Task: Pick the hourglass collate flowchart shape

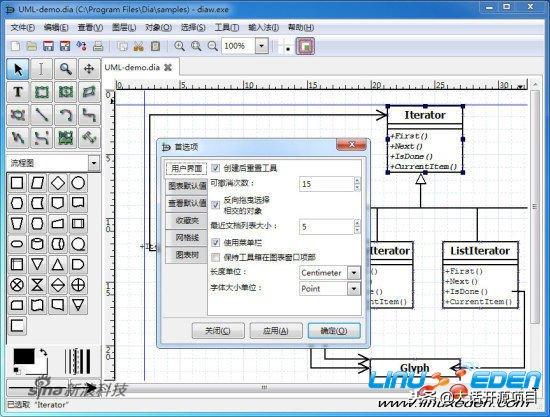Action: pyautogui.click(x=37, y=285)
